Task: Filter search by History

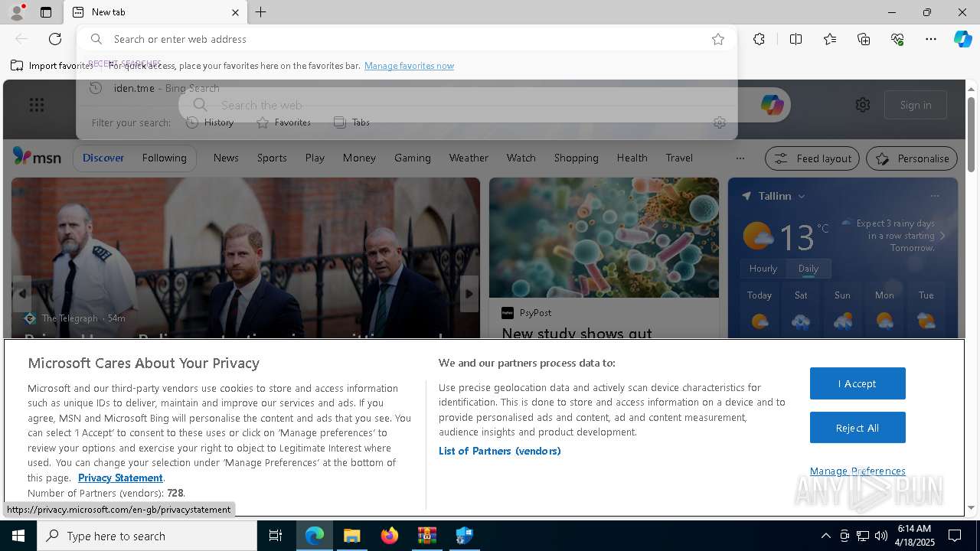Action: coord(210,122)
